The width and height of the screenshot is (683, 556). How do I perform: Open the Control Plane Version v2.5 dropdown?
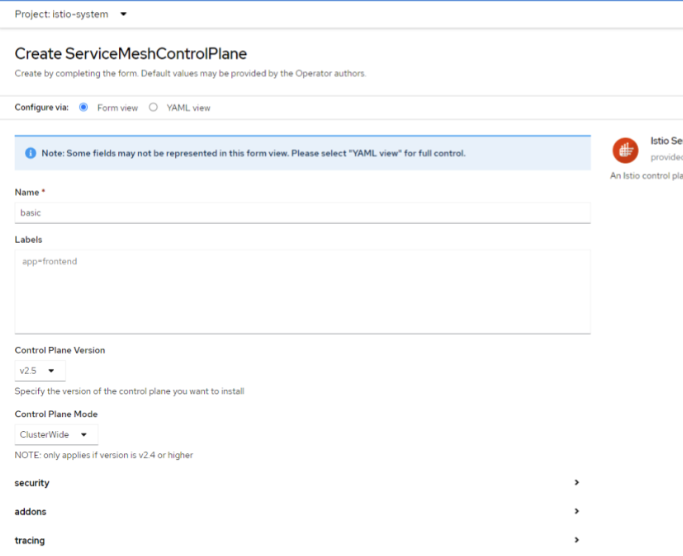click(x=40, y=371)
